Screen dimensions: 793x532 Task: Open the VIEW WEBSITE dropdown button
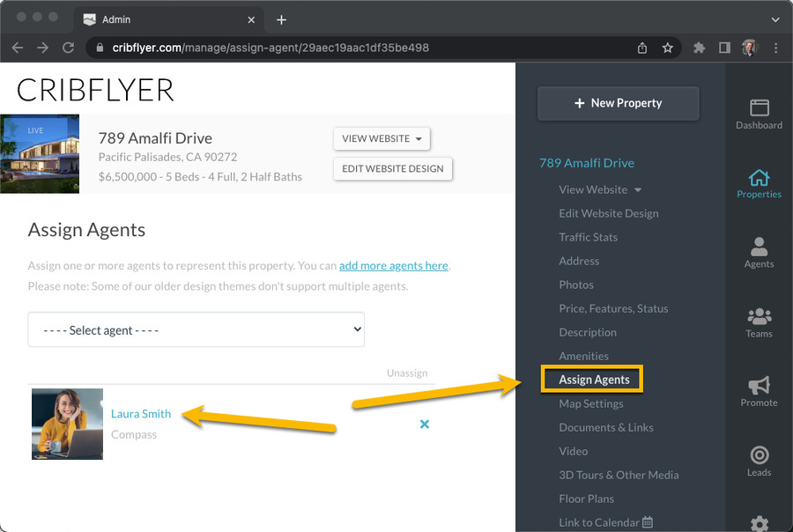coord(382,138)
